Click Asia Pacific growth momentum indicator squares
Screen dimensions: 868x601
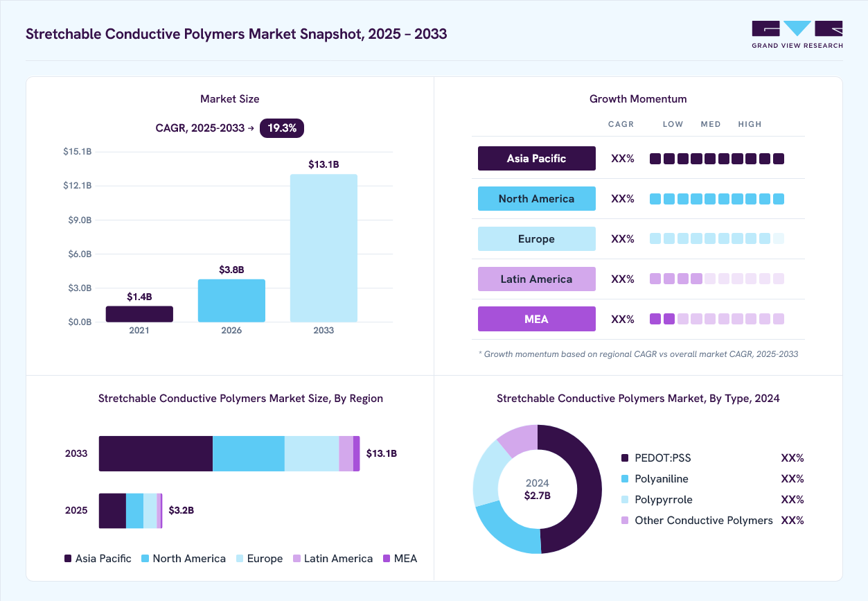tap(717, 159)
